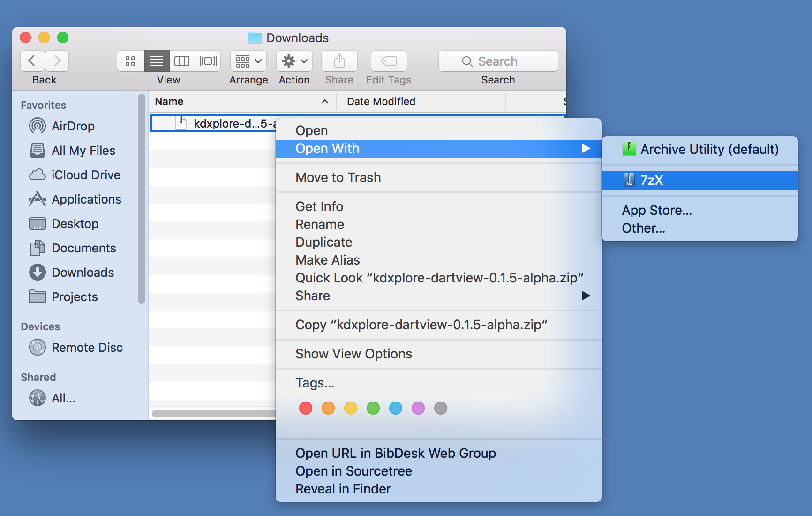Apply the purple tag color

[x=418, y=408]
